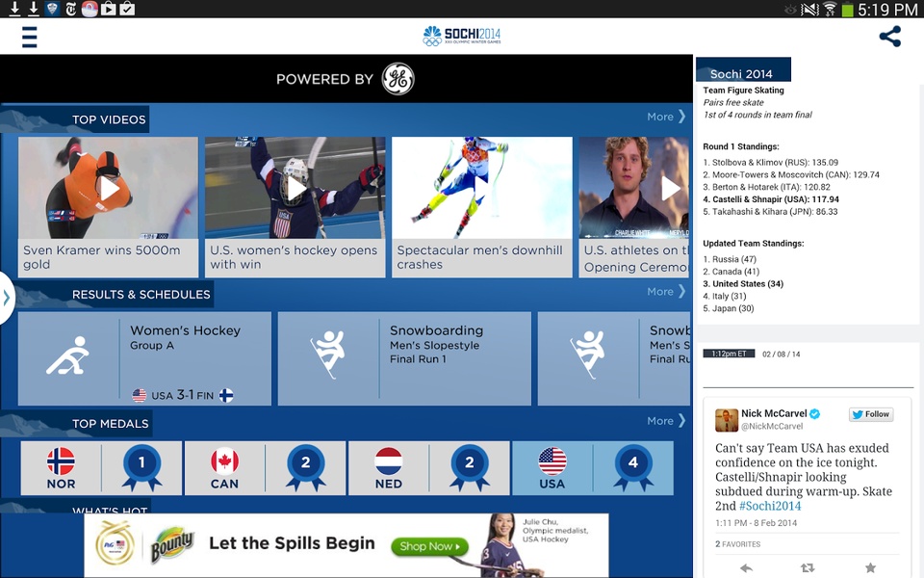
Task: Expand More in Top Videos
Action: (666, 117)
